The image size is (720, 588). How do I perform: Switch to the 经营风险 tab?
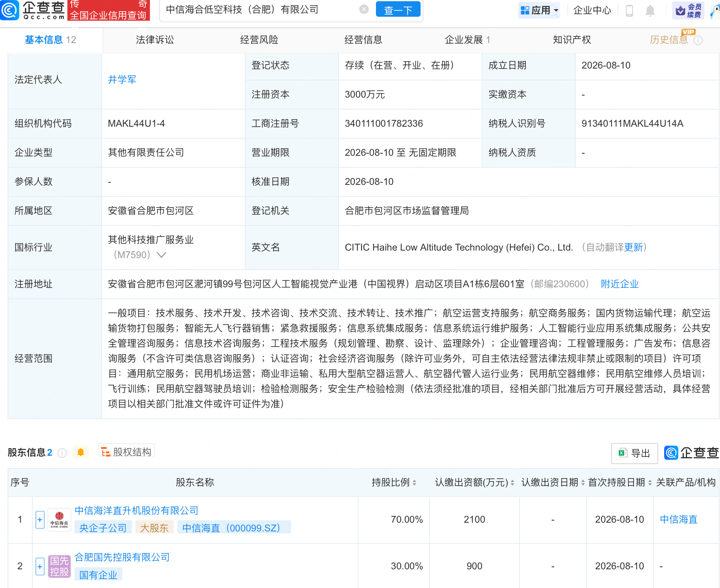tap(259, 40)
